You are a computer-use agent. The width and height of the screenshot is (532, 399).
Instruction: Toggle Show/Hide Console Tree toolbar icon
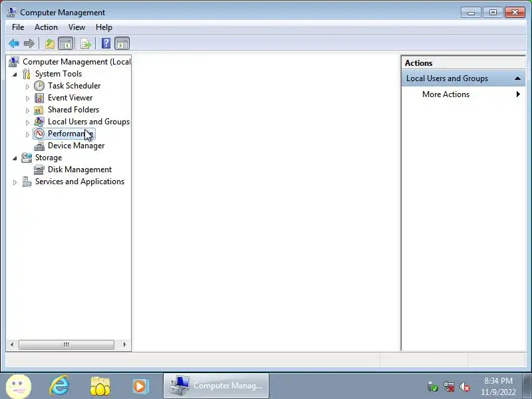tap(65, 43)
